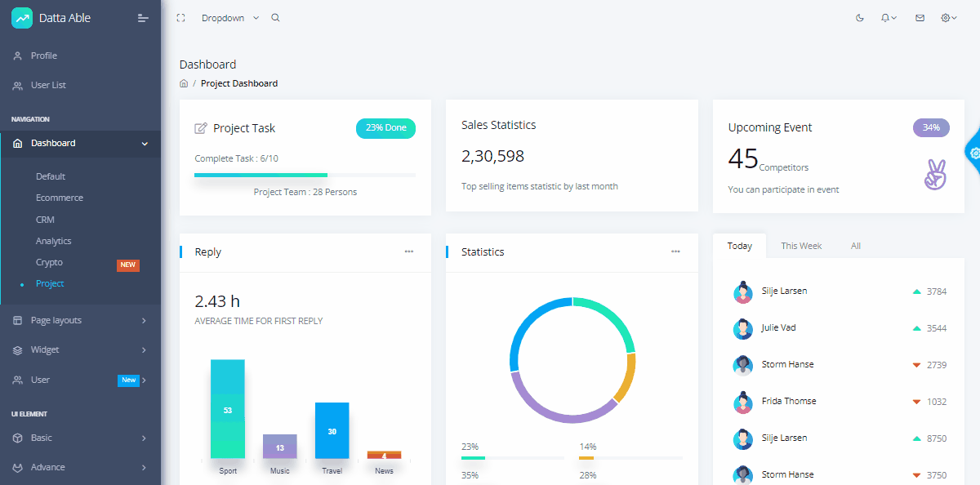Open Reply card three-dot options
This screenshot has width=980, height=485.
tap(409, 251)
